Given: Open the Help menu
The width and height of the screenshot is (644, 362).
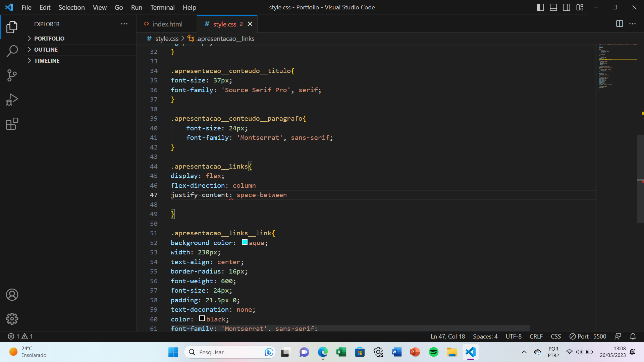Looking at the screenshot, I should click(x=190, y=7).
